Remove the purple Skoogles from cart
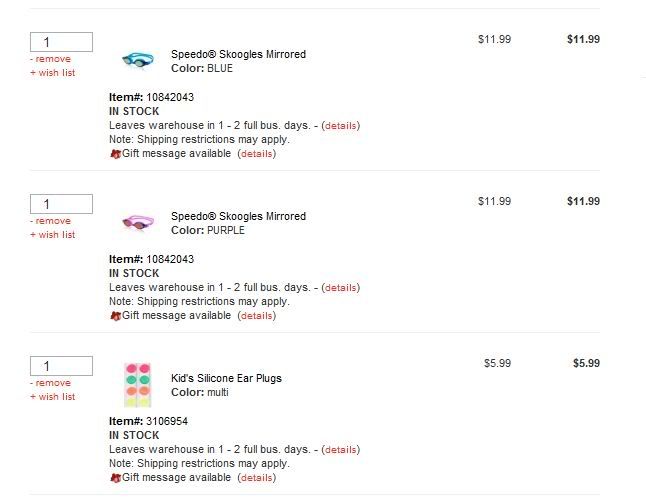 [51, 221]
